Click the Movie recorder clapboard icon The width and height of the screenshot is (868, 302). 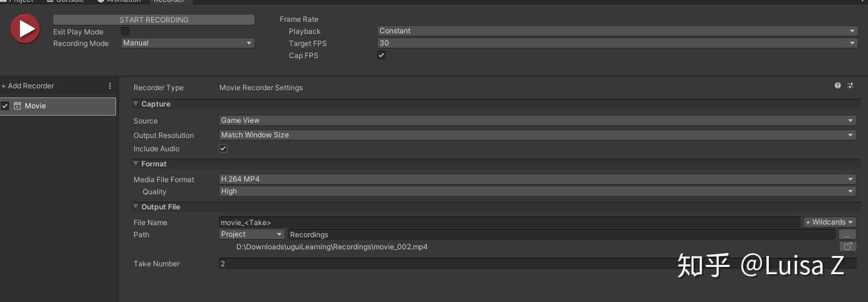[x=18, y=106]
